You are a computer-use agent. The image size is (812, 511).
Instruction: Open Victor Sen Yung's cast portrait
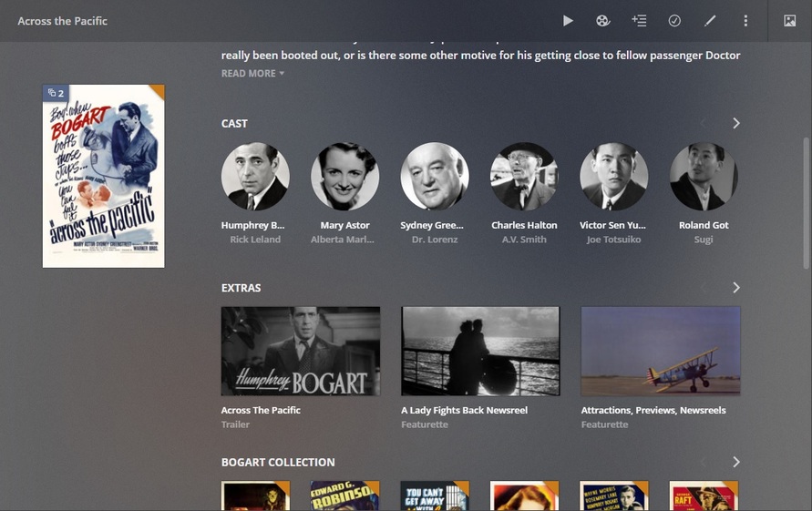613,176
